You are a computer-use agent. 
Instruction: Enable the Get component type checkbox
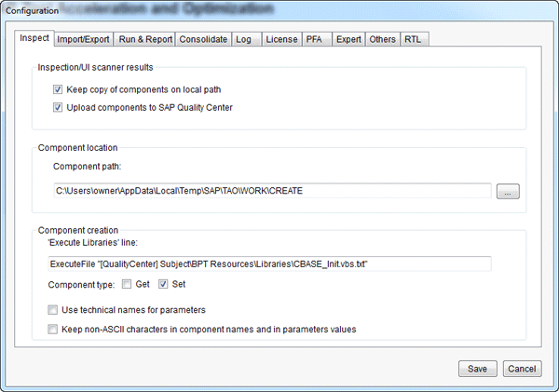coord(127,284)
